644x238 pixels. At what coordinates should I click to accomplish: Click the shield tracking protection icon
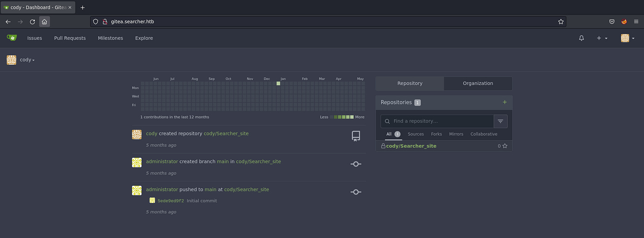point(96,22)
